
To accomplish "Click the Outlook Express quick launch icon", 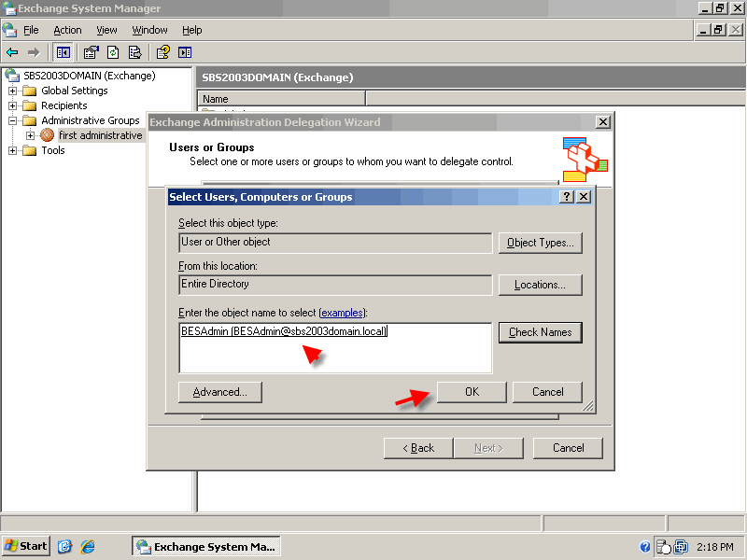I will (64, 546).
